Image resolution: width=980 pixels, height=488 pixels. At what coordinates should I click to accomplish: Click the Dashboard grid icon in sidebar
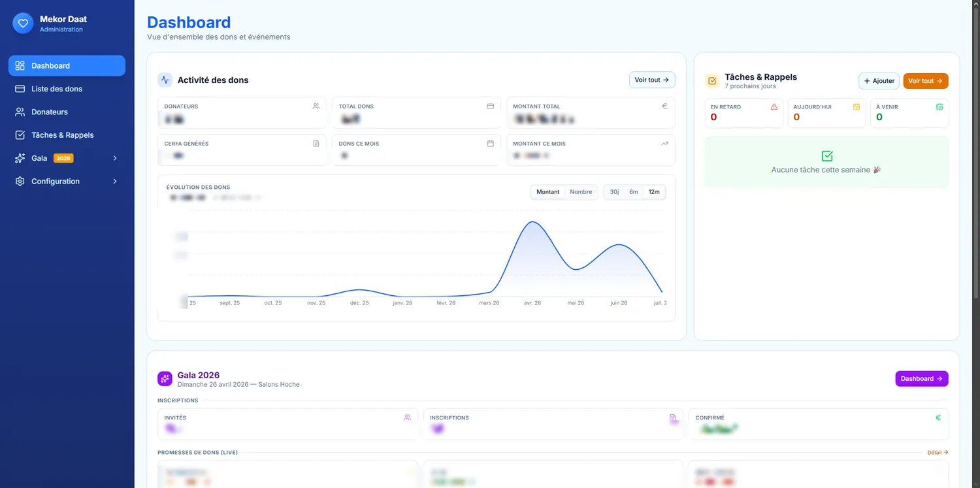(20, 66)
